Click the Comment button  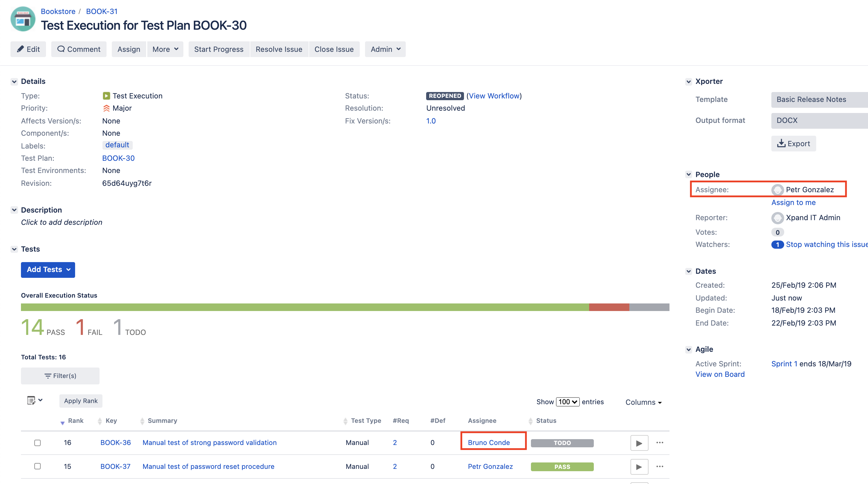coord(79,49)
